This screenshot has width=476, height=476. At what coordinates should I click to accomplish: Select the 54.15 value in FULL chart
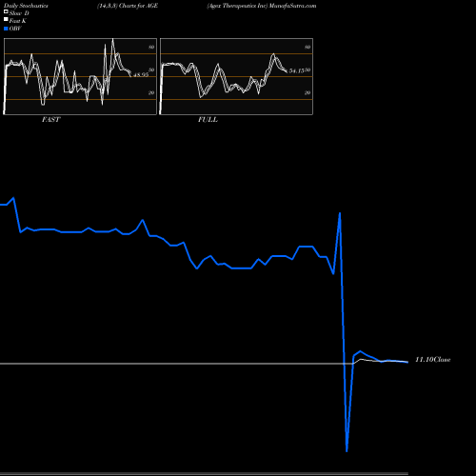(297, 70)
